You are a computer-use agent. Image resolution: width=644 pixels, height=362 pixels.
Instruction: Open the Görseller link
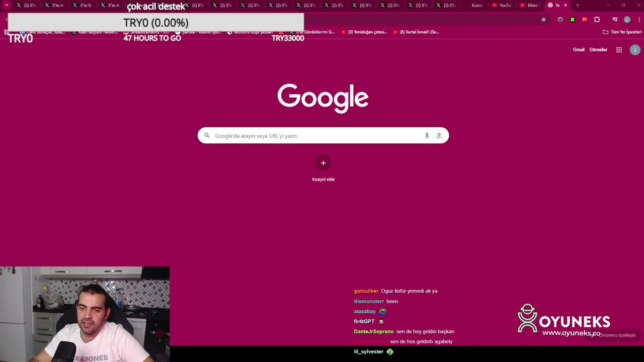click(x=598, y=50)
